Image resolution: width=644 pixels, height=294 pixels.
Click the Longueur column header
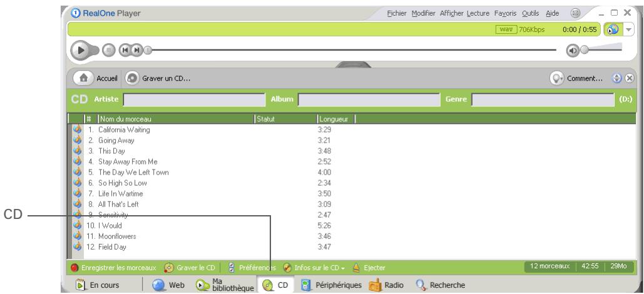336,119
